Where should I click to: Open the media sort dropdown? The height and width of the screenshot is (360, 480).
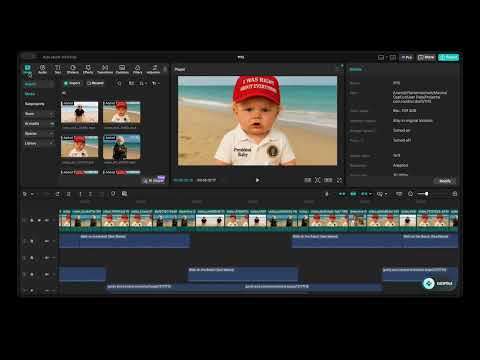(143, 83)
